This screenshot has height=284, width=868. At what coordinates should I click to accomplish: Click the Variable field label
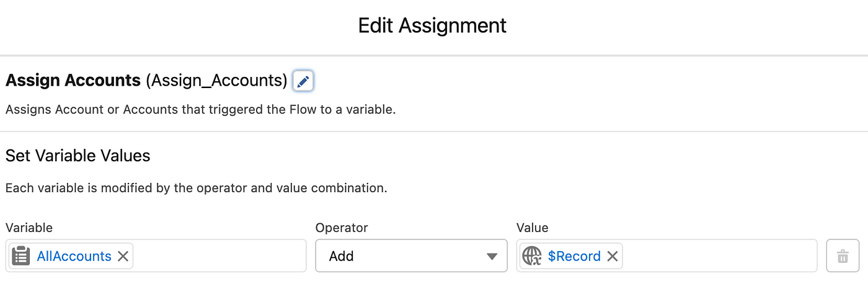(29, 228)
